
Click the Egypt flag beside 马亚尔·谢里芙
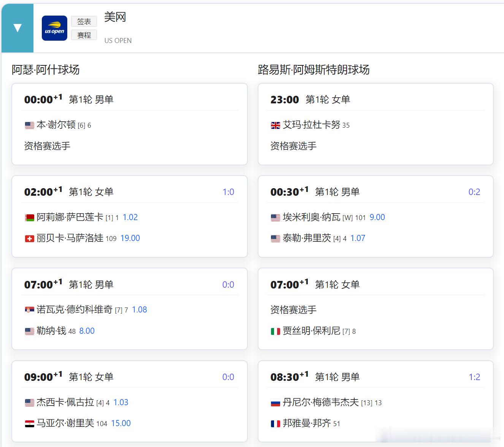click(x=30, y=424)
